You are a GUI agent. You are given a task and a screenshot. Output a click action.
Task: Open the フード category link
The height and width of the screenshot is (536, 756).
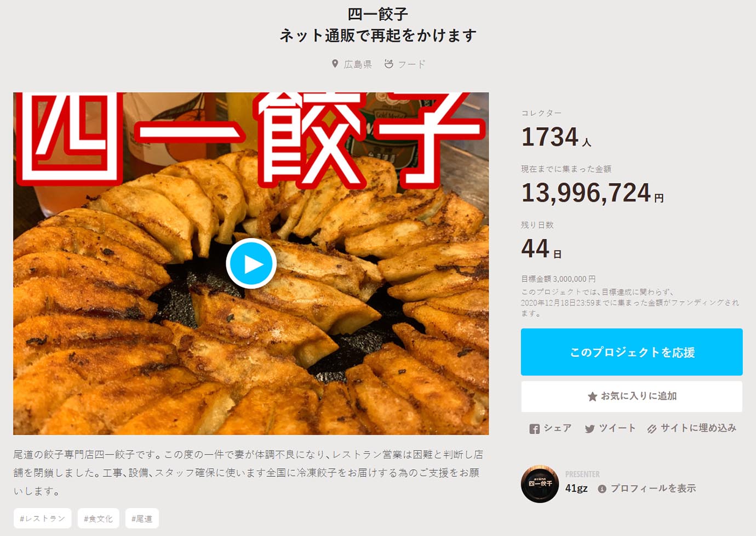tap(411, 64)
